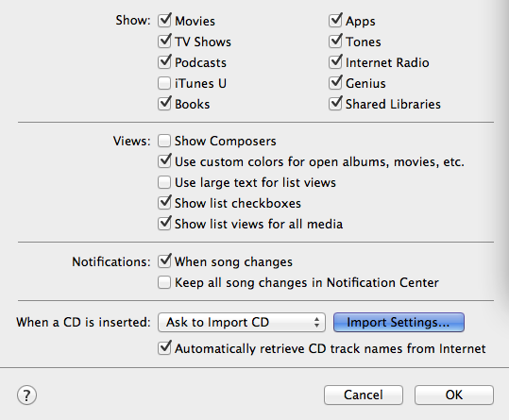509x420 pixels.
Task: Open the Ask to Import CD dropdown
Action: [242, 323]
